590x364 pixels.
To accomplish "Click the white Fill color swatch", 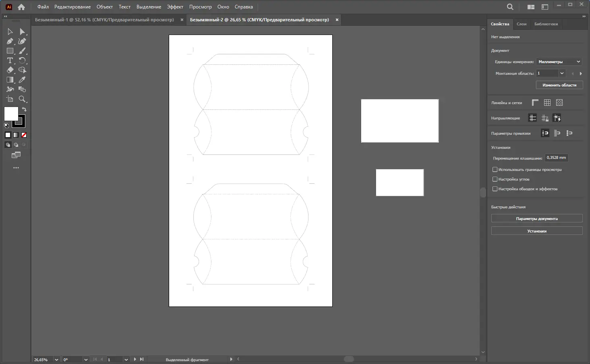I will [x=11, y=114].
